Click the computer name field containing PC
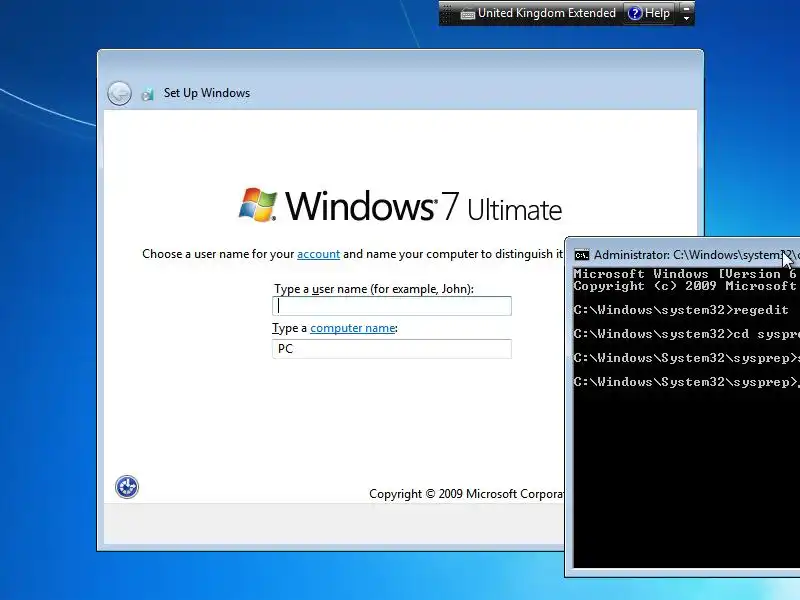This screenshot has height=600, width=800. 392,349
